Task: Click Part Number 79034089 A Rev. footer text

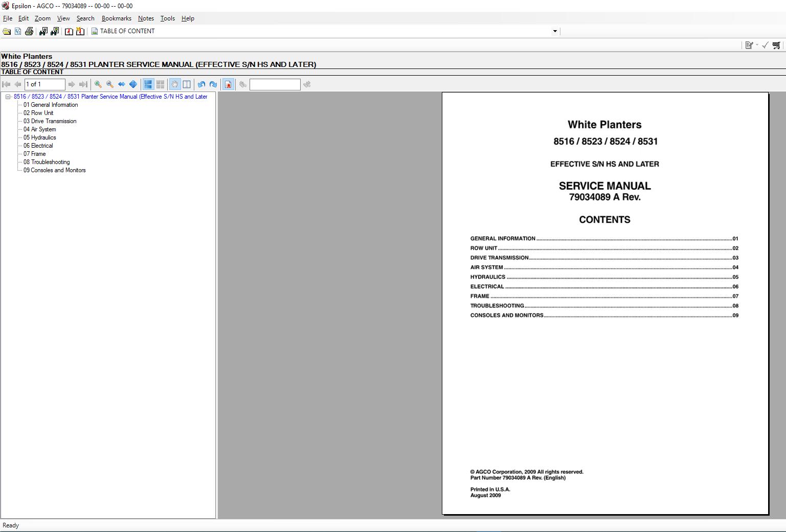Action: pos(518,478)
